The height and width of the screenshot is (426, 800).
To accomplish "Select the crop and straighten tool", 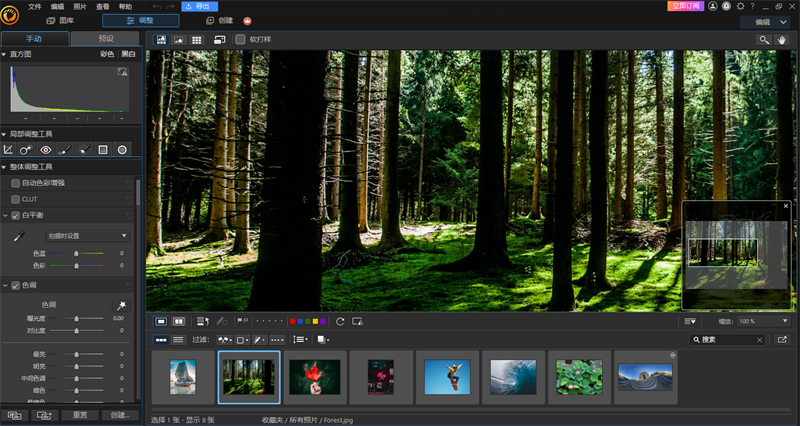I will point(8,149).
